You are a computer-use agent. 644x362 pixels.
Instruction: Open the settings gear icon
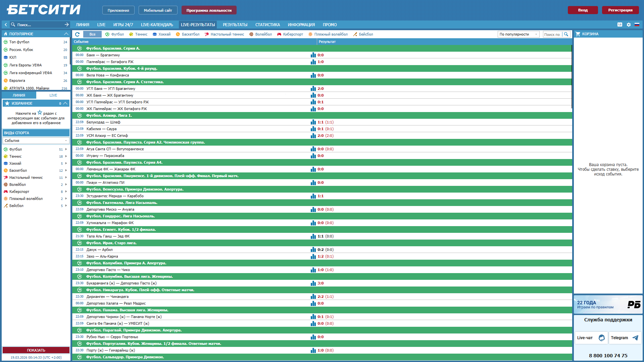click(x=629, y=24)
